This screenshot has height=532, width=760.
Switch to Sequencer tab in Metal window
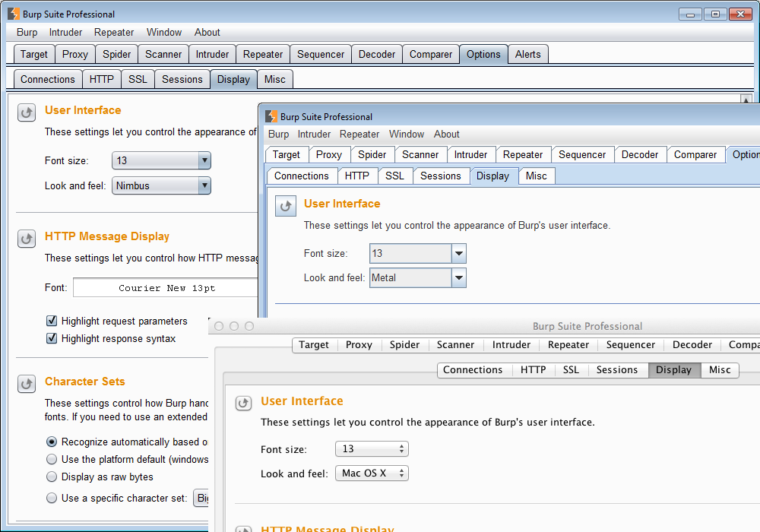tap(582, 154)
